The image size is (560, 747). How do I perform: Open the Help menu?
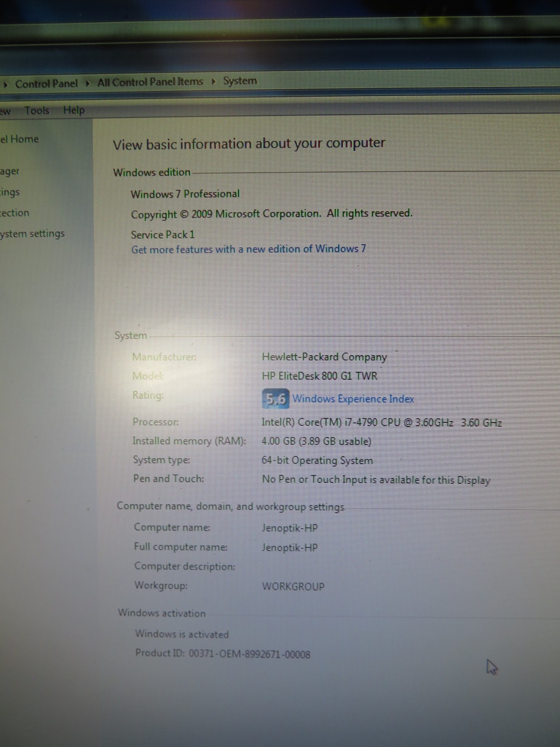coord(74,110)
